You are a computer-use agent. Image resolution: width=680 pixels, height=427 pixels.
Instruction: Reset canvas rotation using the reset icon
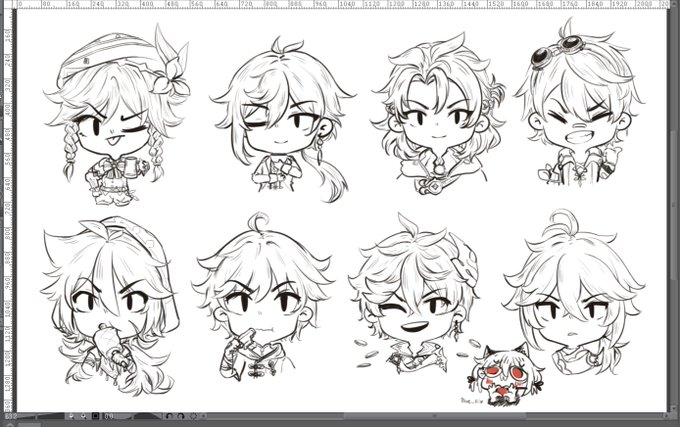point(193,416)
